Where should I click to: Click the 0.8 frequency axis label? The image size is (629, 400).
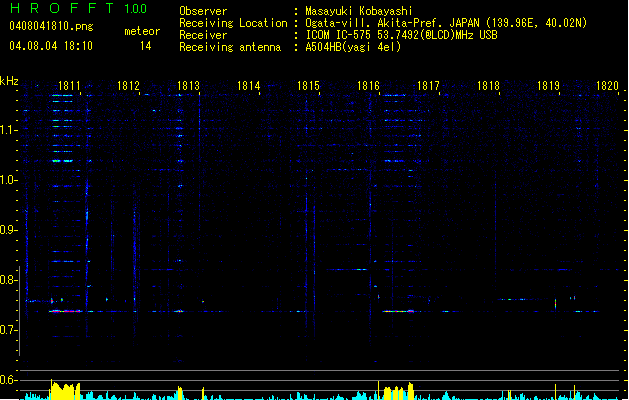7,280
